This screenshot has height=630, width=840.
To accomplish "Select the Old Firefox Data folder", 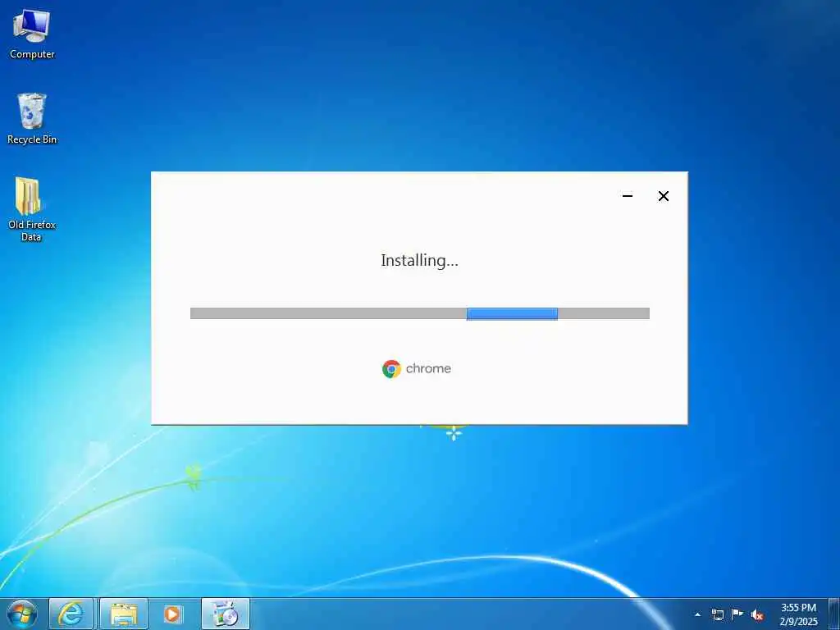I will coord(32,209).
